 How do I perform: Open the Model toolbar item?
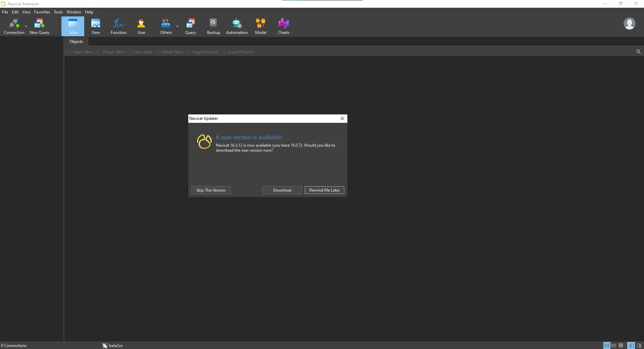coord(261,27)
